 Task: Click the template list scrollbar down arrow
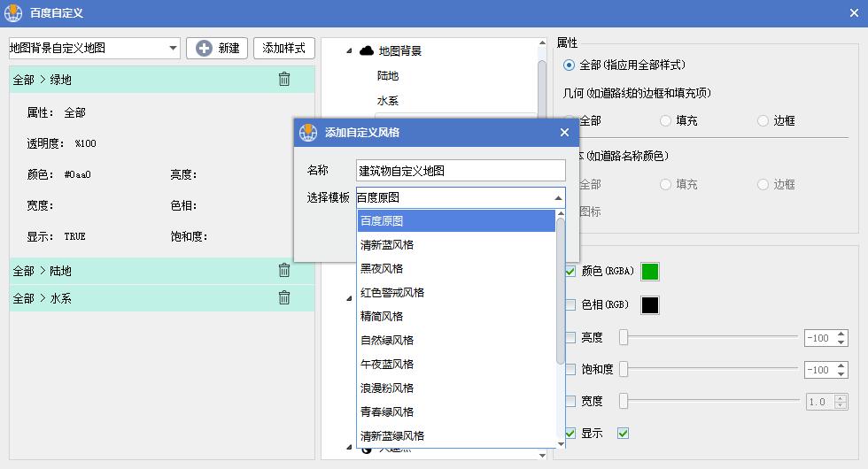tap(561, 443)
